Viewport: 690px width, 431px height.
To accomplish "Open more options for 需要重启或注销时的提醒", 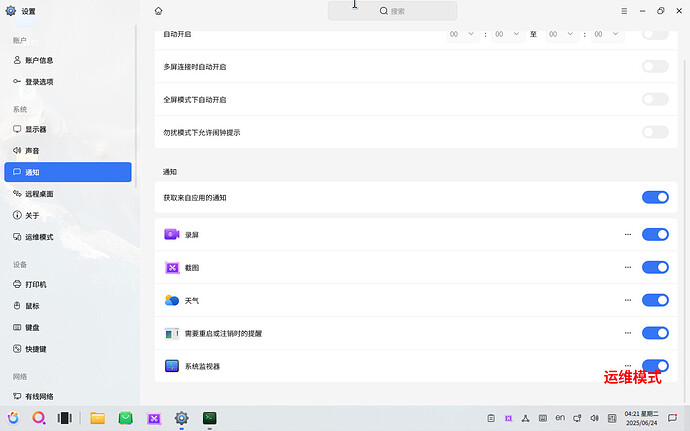I will point(628,333).
